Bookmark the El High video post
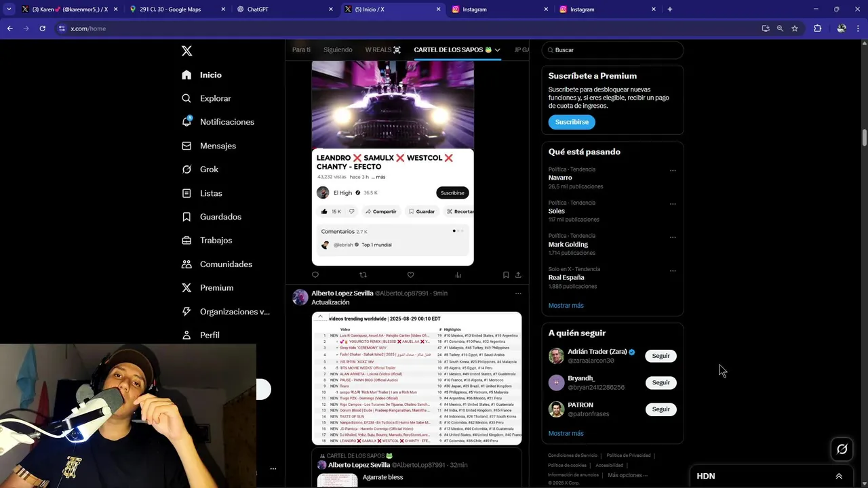Viewport: 868px width, 488px height. [x=506, y=274]
